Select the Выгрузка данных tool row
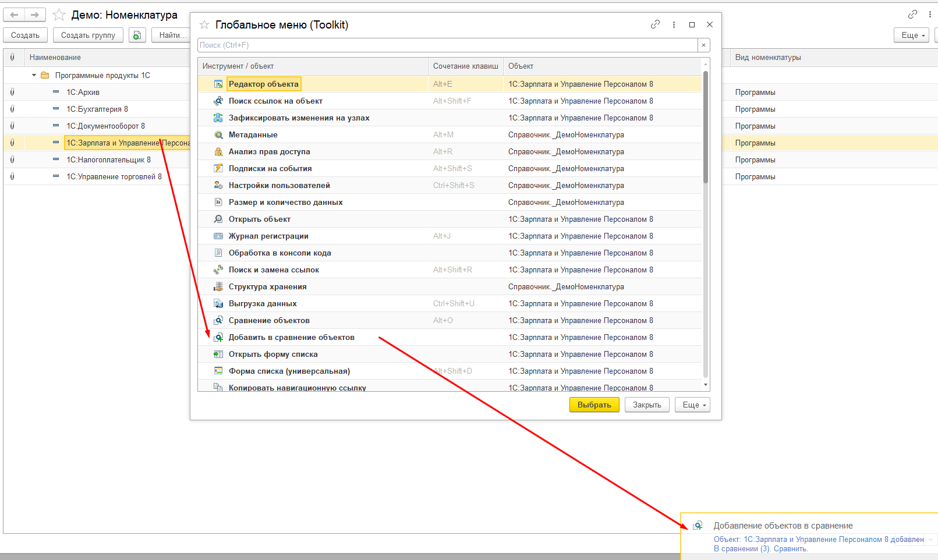This screenshot has width=938, height=560. point(449,304)
